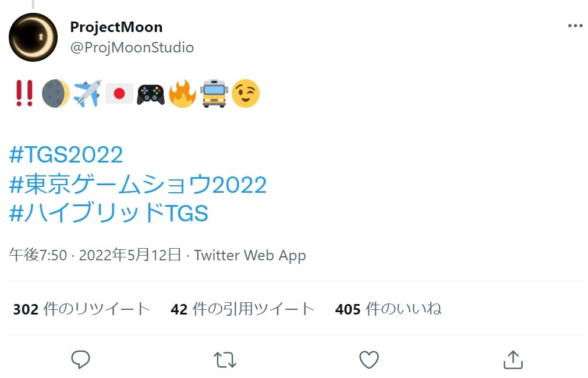
Task: Click the game controller emoji
Action: 151,94
